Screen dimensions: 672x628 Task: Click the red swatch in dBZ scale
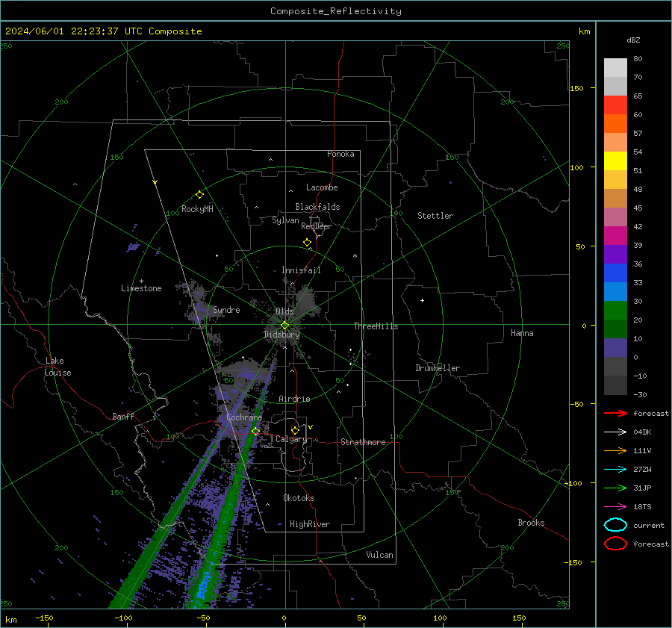coord(615,105)
